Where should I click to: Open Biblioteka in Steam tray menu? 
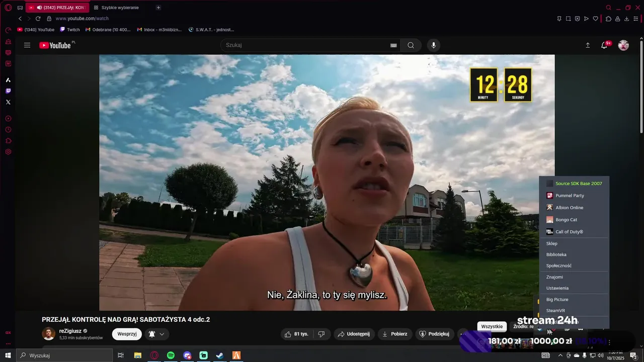click(x=574, y=254)
